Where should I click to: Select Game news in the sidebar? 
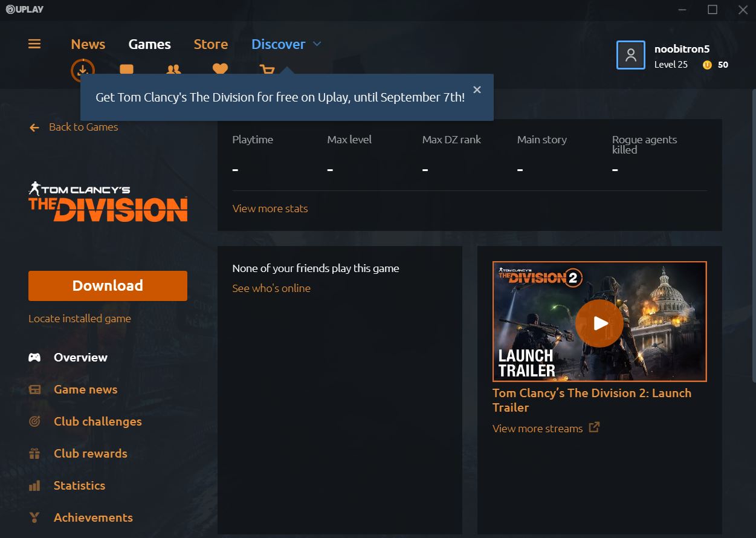85,389
